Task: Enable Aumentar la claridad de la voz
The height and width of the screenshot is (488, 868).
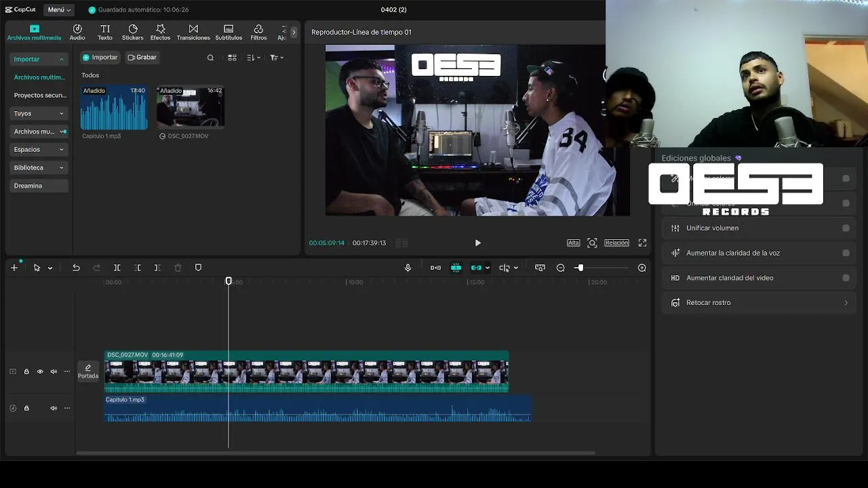Action: (846, 253)
